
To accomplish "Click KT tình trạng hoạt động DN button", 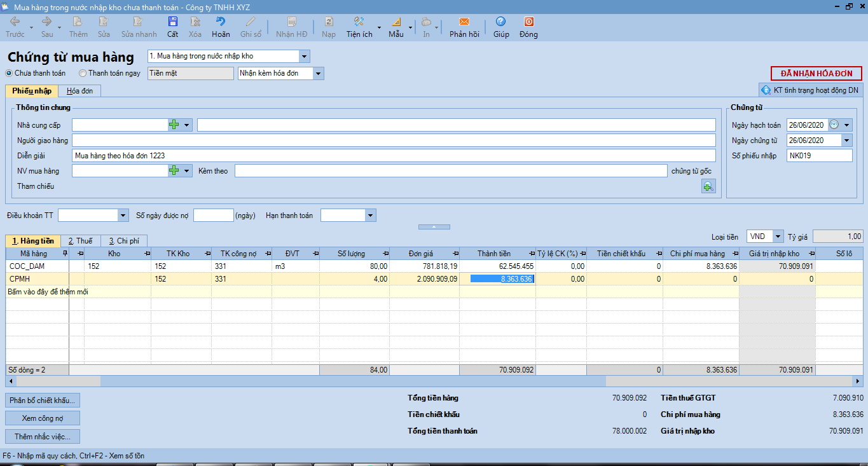I will coord(811,90).
